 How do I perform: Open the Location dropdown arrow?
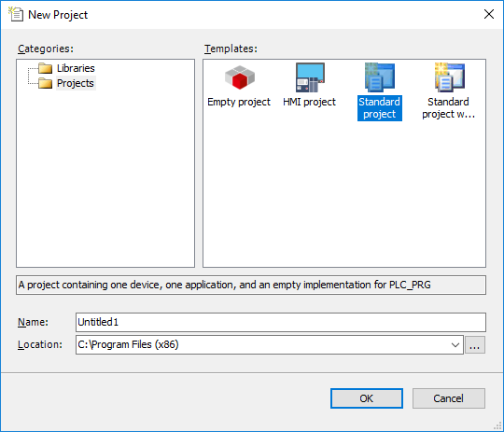[x=455, y=345]
